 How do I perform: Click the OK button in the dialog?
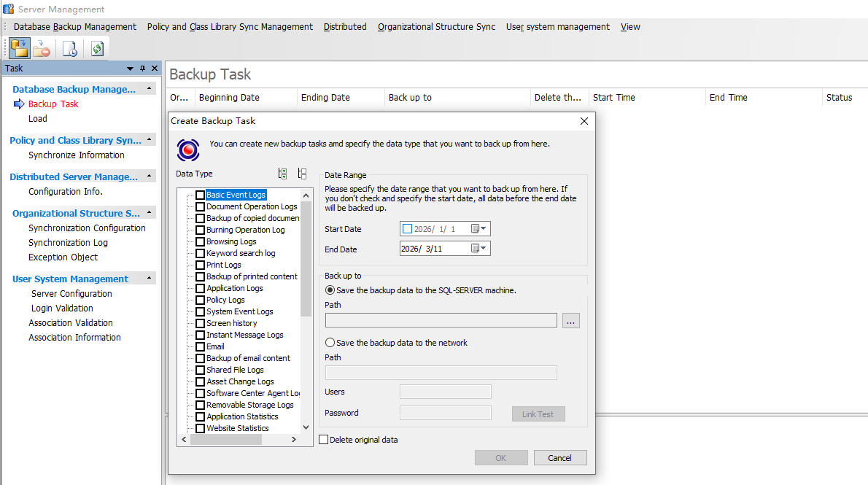coord(500,458)
